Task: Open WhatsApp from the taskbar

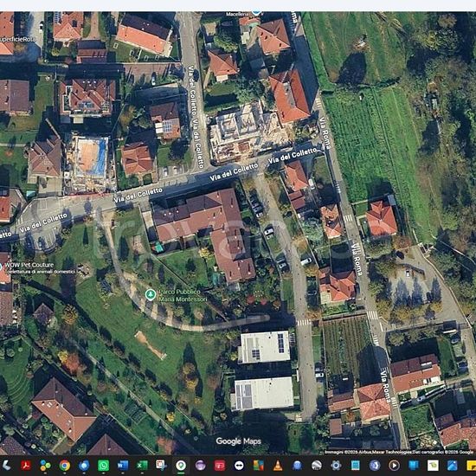Action: point(104,466)
